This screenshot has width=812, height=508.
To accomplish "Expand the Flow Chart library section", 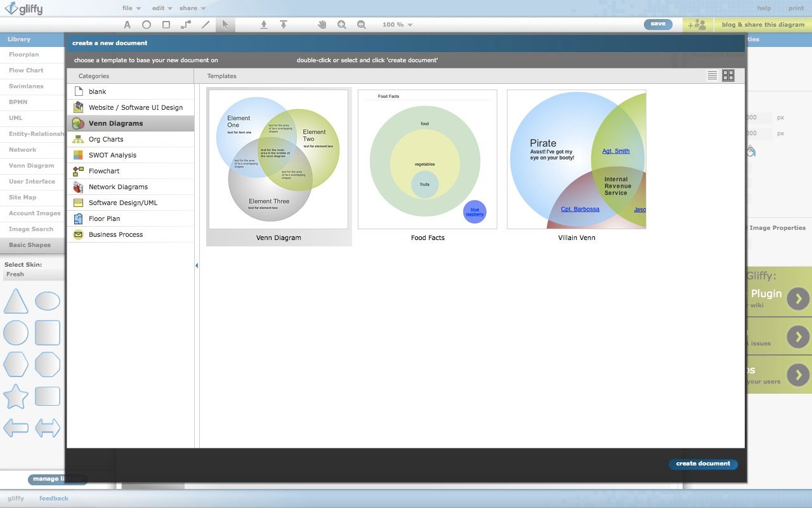I will 32,70.
